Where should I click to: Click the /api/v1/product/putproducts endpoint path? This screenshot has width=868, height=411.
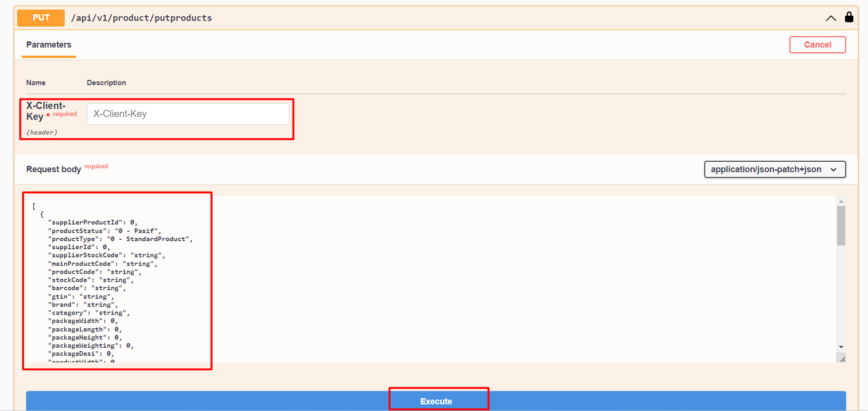(x=141, y=18)
